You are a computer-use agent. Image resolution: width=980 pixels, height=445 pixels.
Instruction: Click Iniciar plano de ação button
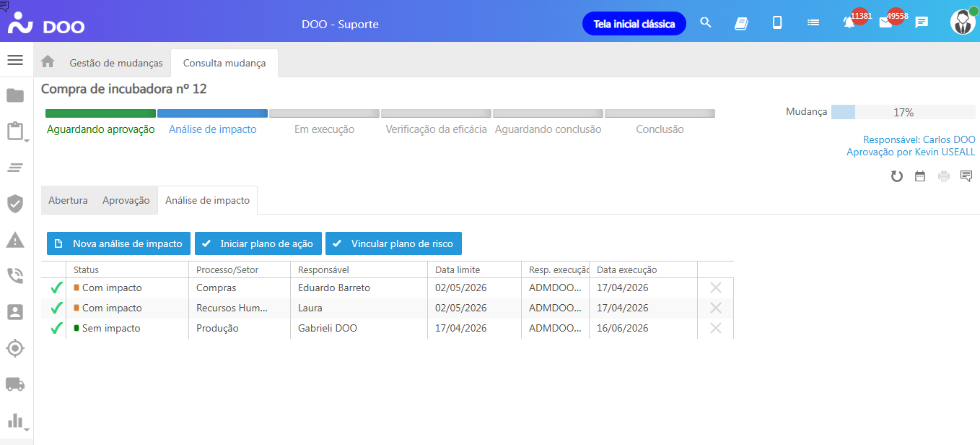(x=258, y=243)
